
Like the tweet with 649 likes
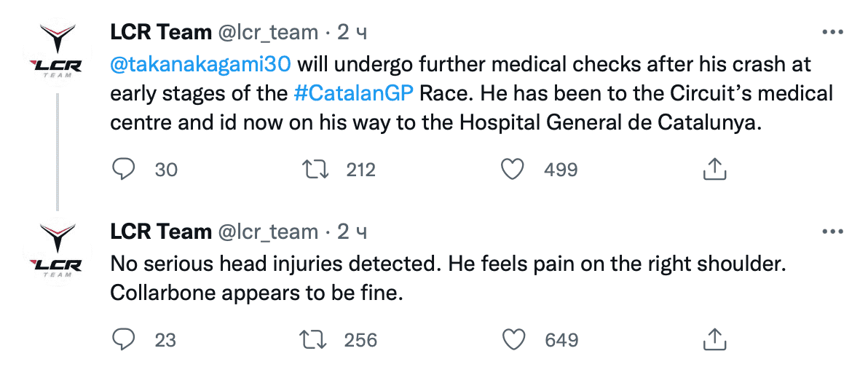[514, 339]
